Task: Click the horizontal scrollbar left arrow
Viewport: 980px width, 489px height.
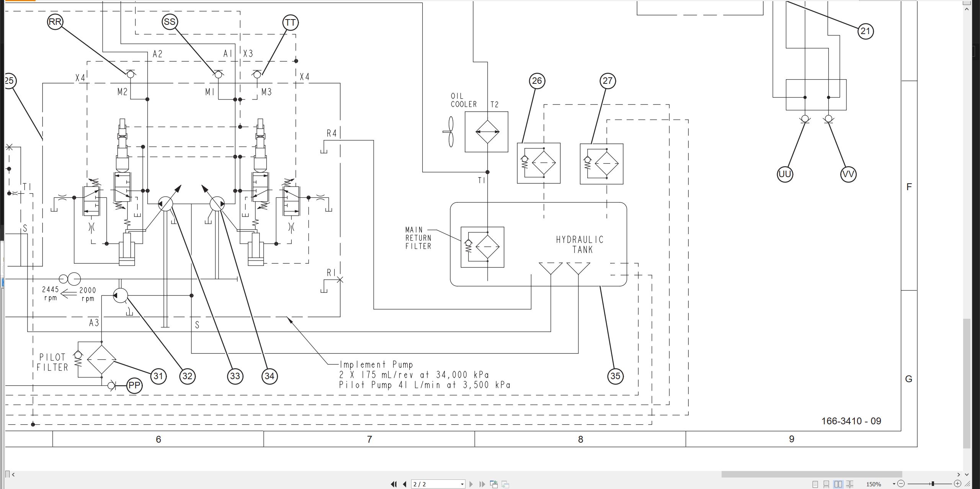Action: [13, 474]
